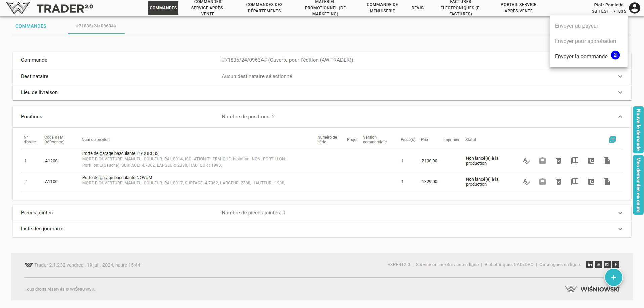
Task: Collapse the Positions panel
Action: tap(620, 117)
